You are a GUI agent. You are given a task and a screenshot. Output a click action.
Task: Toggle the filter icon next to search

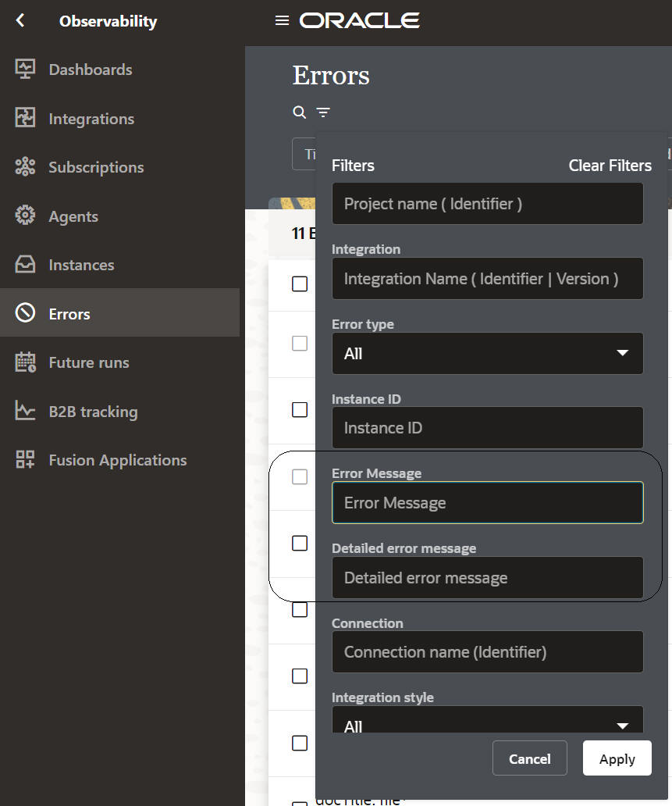[x=322, y=112]
